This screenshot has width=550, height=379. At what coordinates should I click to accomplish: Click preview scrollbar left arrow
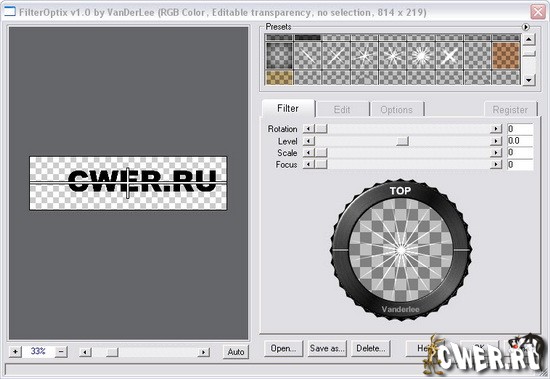[x=85, y=352]
